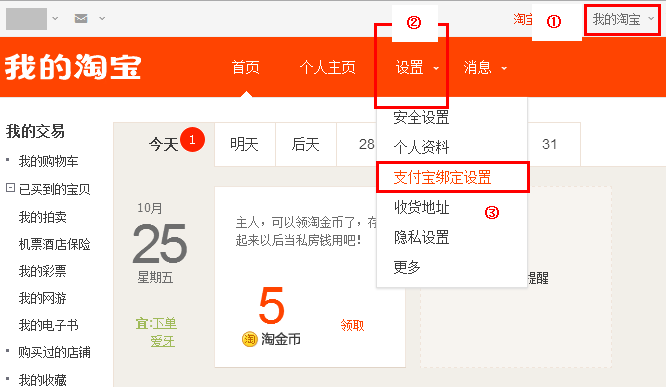The width and height of the screenshot is (666, 387).
Task: Select the 今天 calendar tab
Action: [x=164, y=144]
